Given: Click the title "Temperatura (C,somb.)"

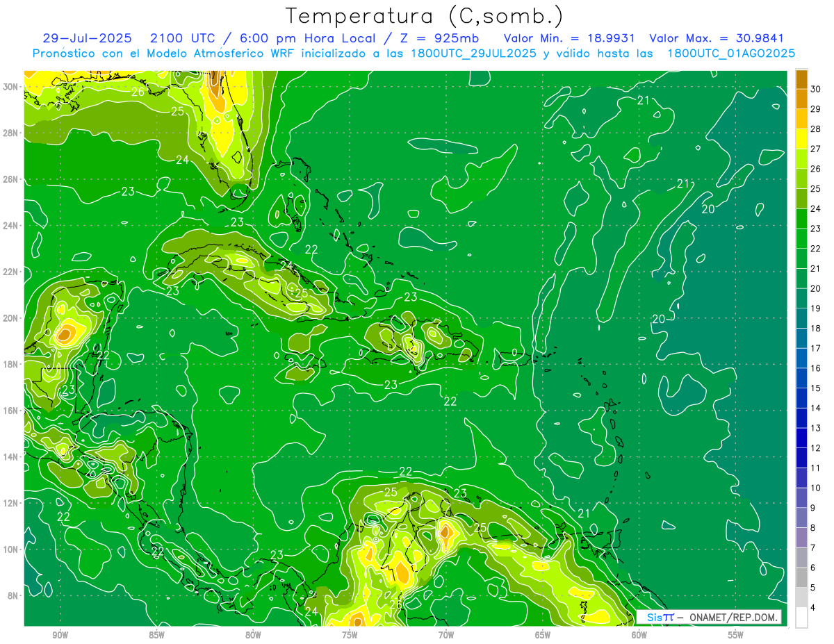Looking at the screenshot, I should [425, 15].
